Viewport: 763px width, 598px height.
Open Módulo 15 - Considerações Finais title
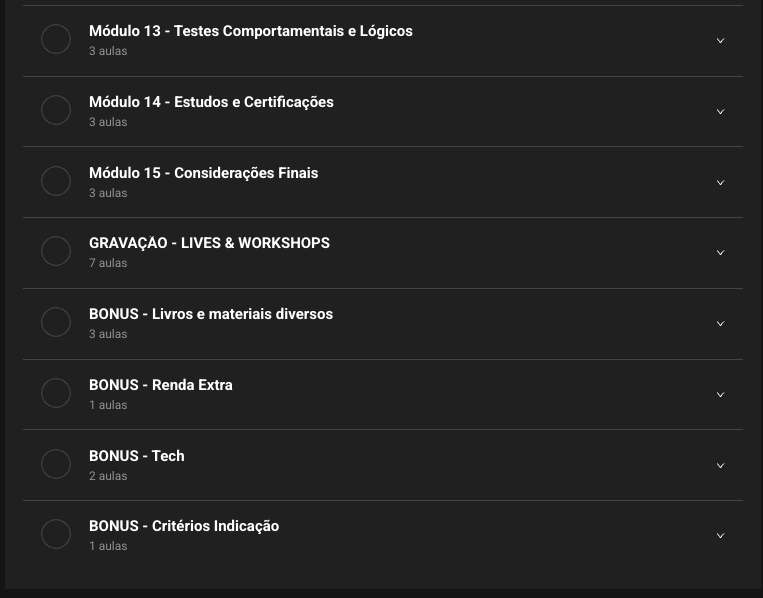pos(203,173)
